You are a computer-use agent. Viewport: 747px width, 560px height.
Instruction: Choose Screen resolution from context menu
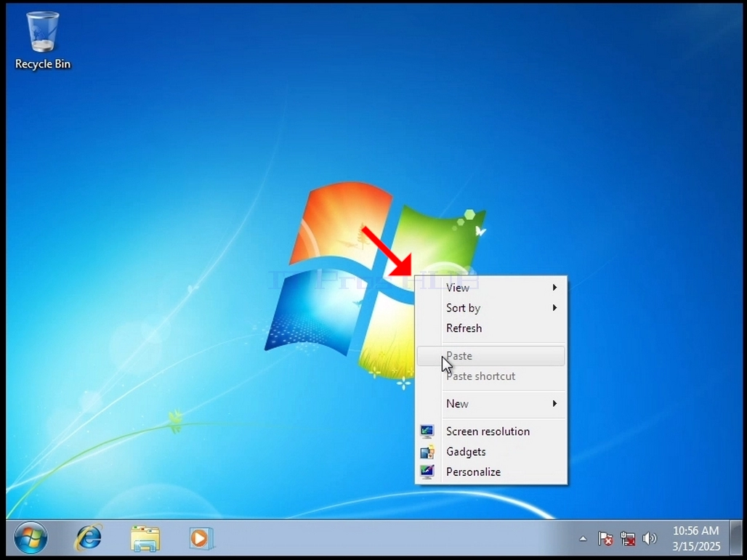(x=490, y=431)
